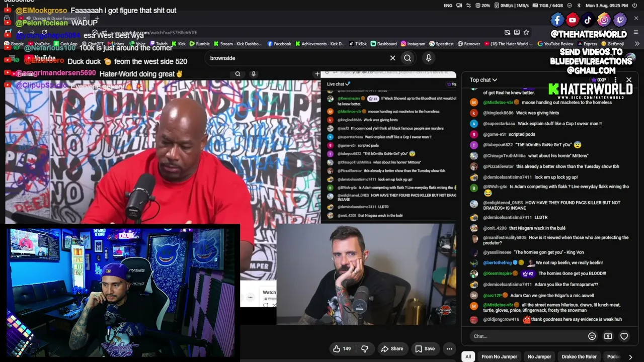Click @yassiiineeee username in chat
The width and height of the screenshot is (644, 362).
click(497, 252)
